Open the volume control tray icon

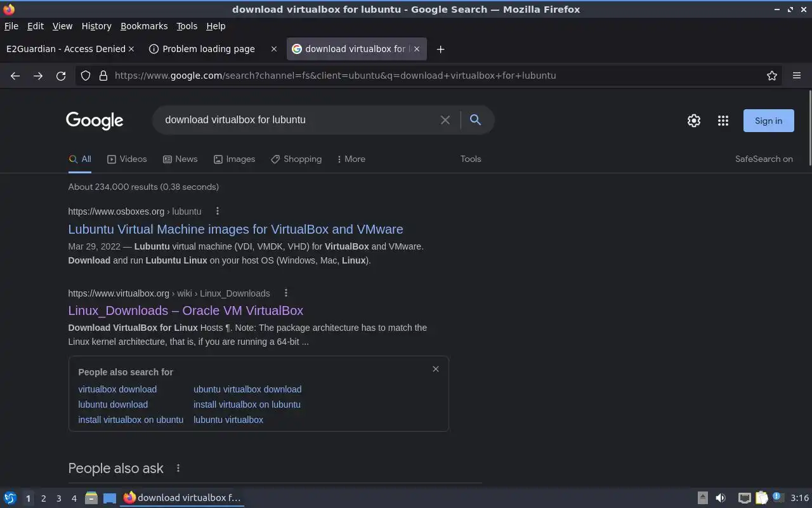click(721, 498)
